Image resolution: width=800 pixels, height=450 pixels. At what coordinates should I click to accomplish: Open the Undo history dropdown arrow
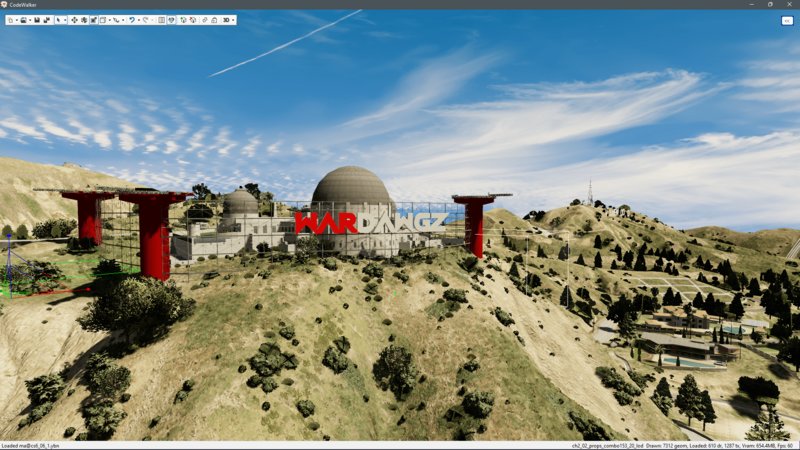[139, 20]
